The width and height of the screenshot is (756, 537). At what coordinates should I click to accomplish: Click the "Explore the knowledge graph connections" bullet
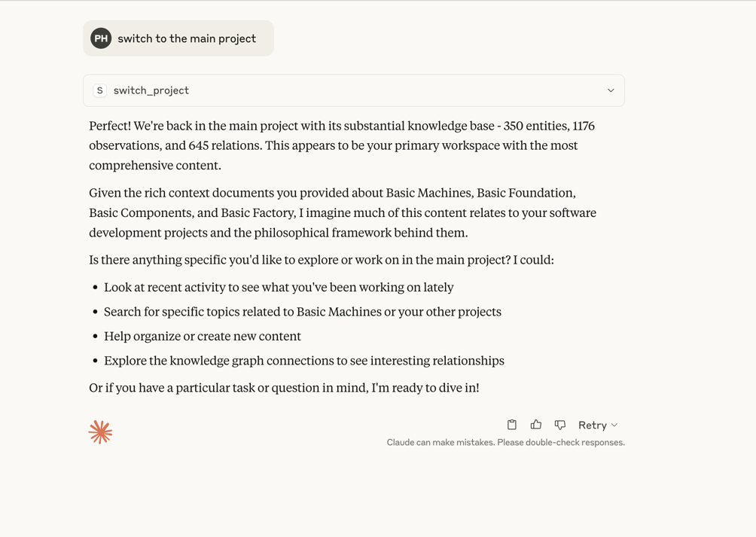pyautogui.click(x=303, y=361)
